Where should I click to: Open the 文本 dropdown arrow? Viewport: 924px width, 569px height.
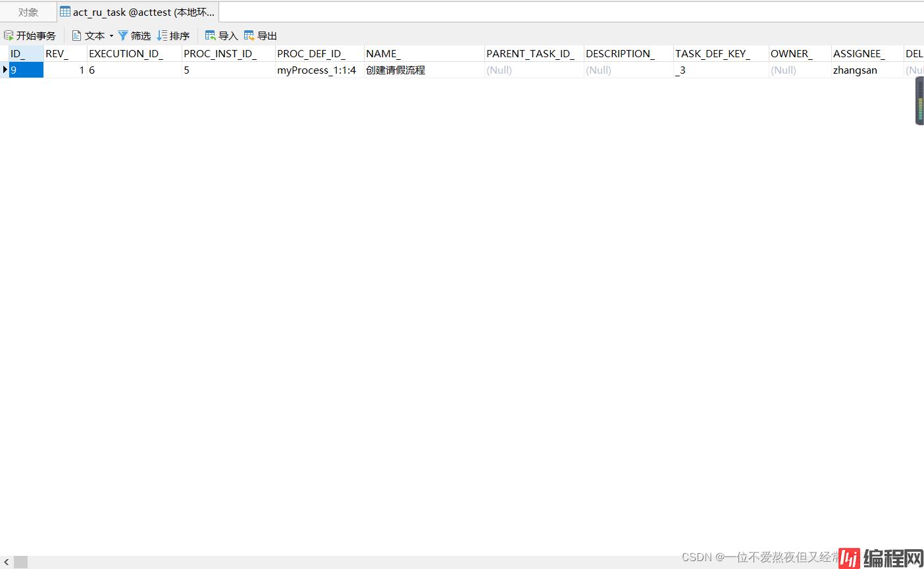click(111, 36)
